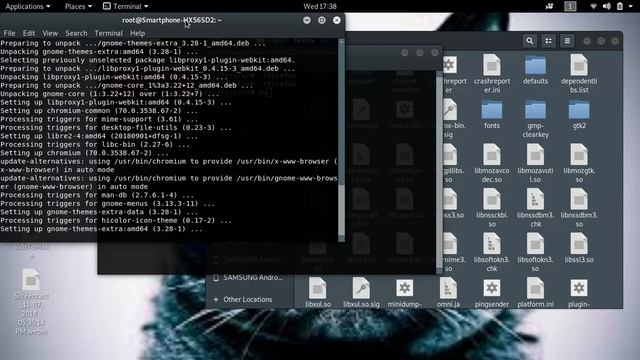Select the libmozavcodec.so file

492,163
